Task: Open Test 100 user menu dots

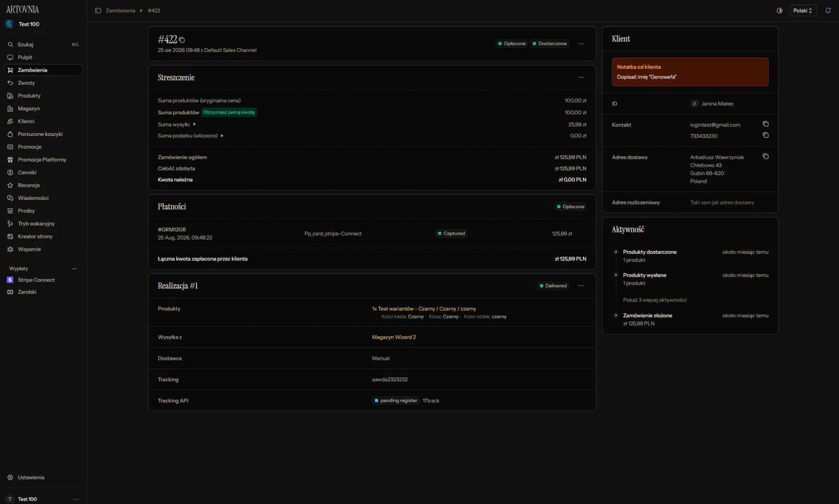Action: click(x=76, y=499)
